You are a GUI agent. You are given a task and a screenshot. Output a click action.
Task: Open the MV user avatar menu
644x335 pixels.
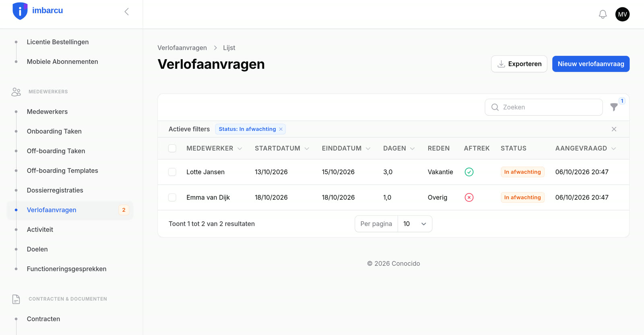[622, 14]
